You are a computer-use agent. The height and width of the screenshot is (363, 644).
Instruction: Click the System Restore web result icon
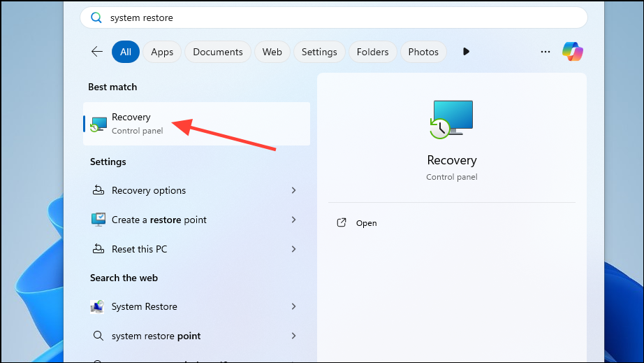coord(97,306)
